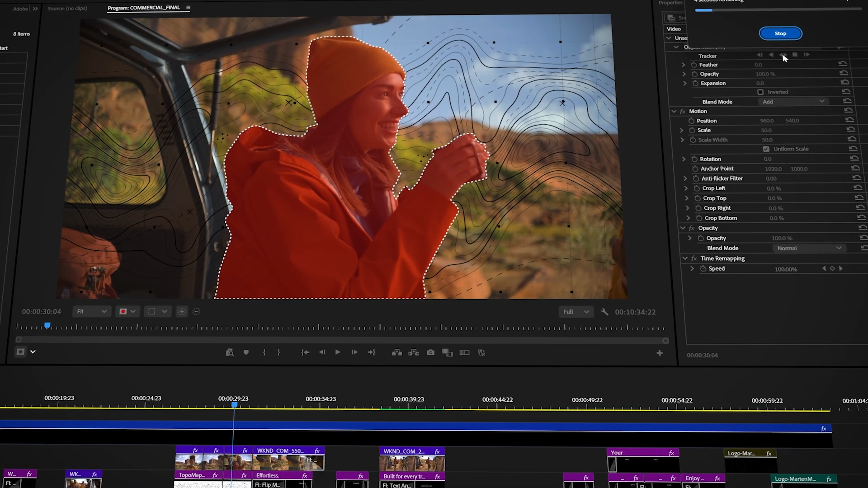Image resolution: width=868 pixels, height=488 pixels.
Task: Open the Fit zoom level dropdown
Action: pyautogui.click(x=92, y=311)
